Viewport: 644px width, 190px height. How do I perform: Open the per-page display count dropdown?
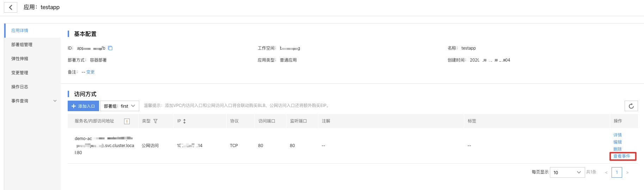pos(567,172)
